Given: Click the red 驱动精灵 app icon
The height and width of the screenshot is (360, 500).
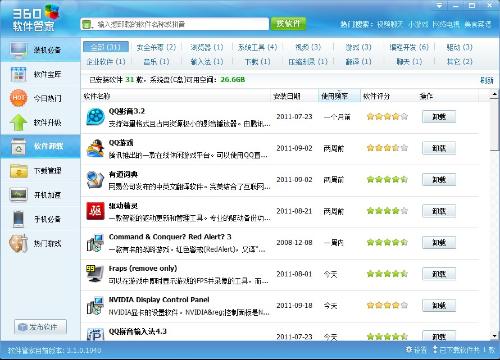Looking at the screenshot, I should (x=95, y=211).
